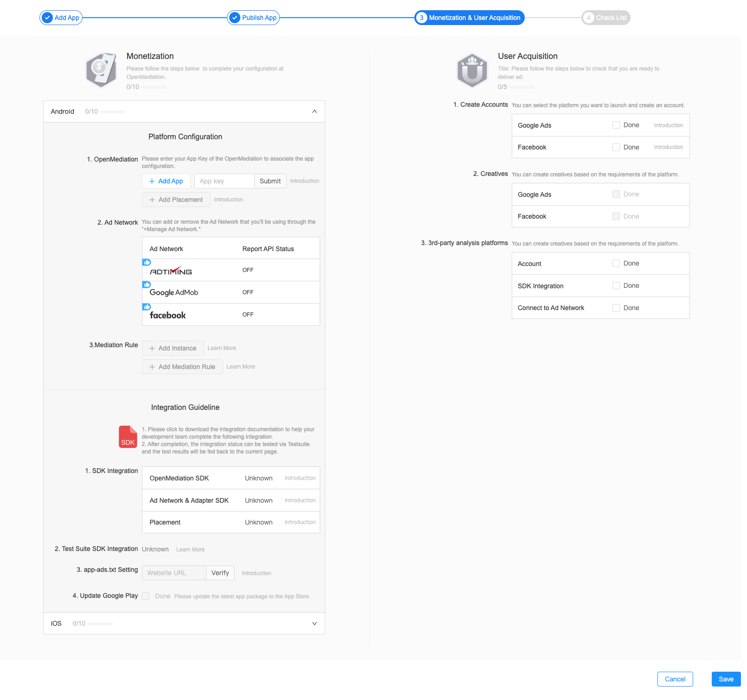Open Introduction for OpenMediation SDK
This screenshot has height=700, width=747.
[300, 478]
